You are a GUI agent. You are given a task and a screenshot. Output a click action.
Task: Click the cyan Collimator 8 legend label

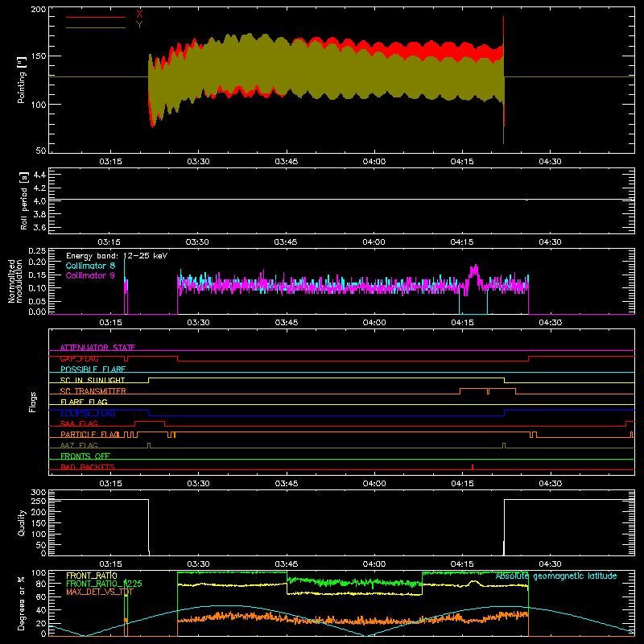click(90, 266)
